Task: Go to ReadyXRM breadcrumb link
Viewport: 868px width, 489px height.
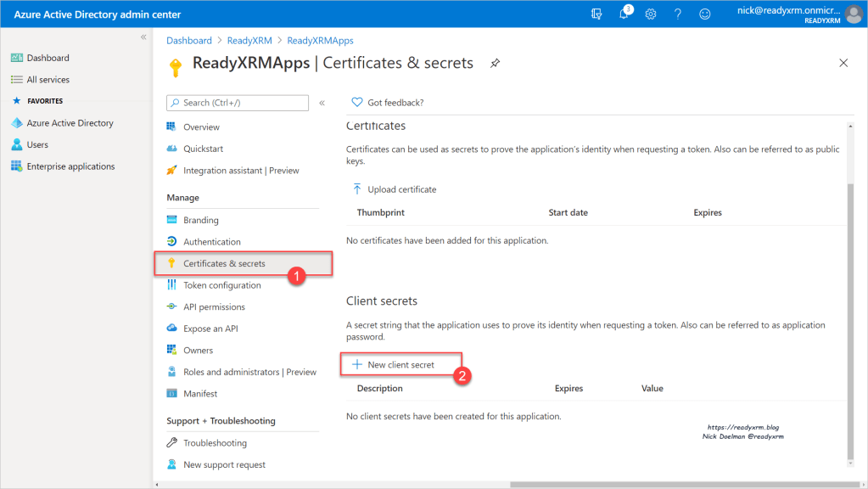Action: (249, 41)
